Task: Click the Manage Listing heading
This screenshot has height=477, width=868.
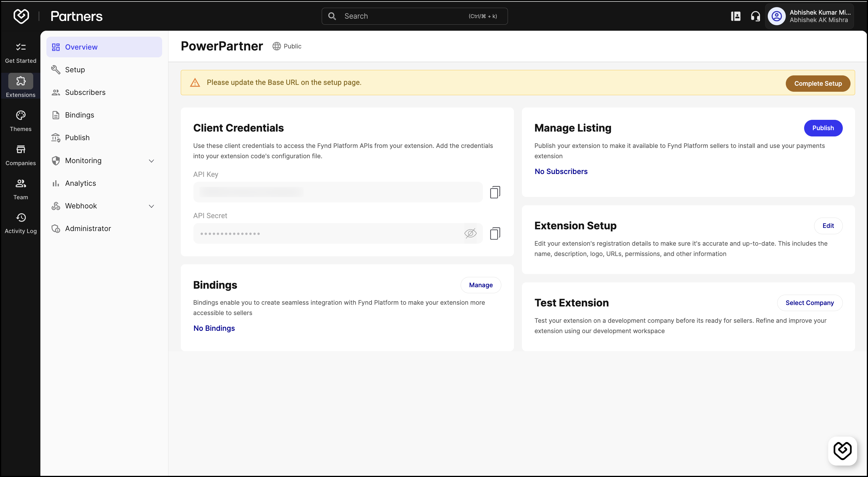Action: [x=572, y=128]
